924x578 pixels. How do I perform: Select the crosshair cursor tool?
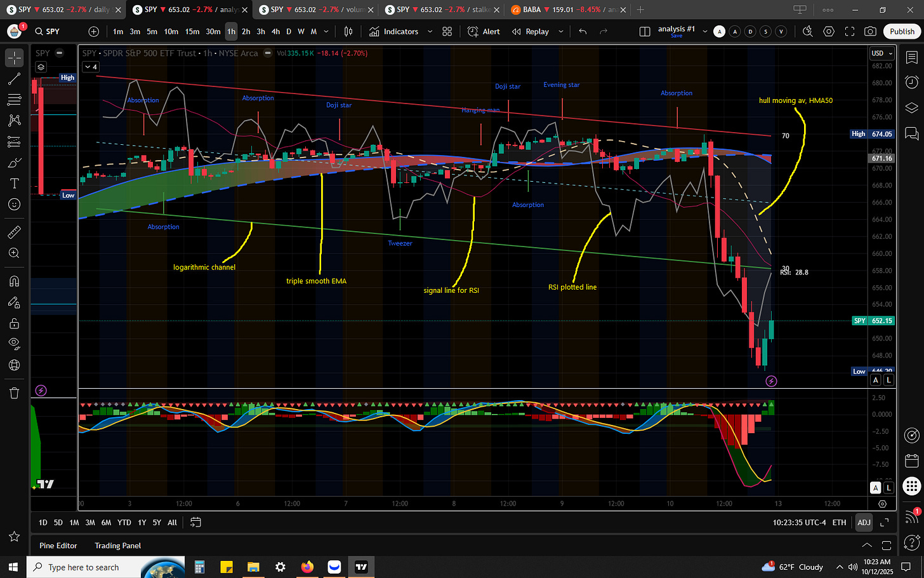[14, 58]
